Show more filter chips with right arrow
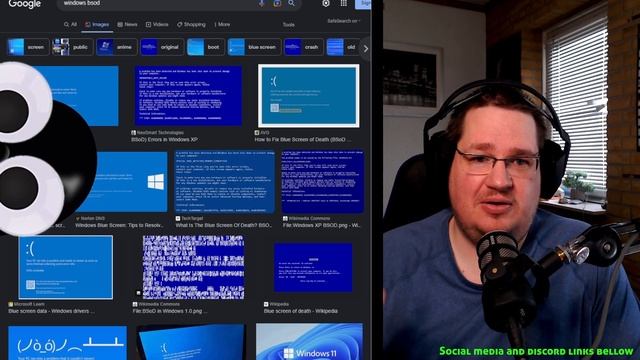640x360 pixels. click(365, 49)
